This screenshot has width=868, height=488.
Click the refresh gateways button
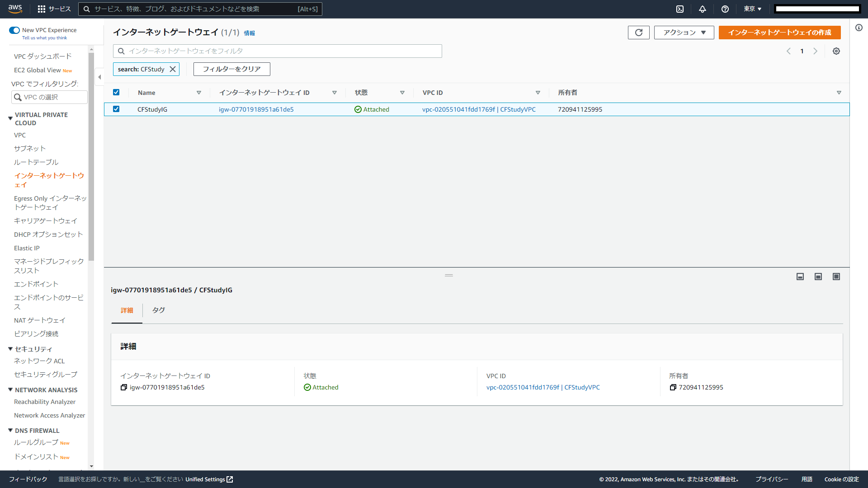(x=638, y=33)
